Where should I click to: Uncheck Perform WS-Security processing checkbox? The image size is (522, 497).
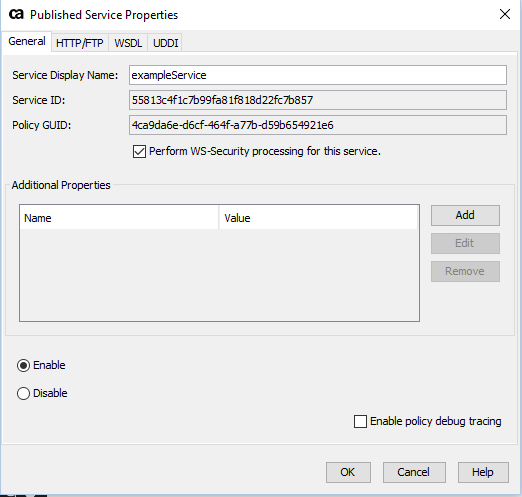click(x=139, y=151)
